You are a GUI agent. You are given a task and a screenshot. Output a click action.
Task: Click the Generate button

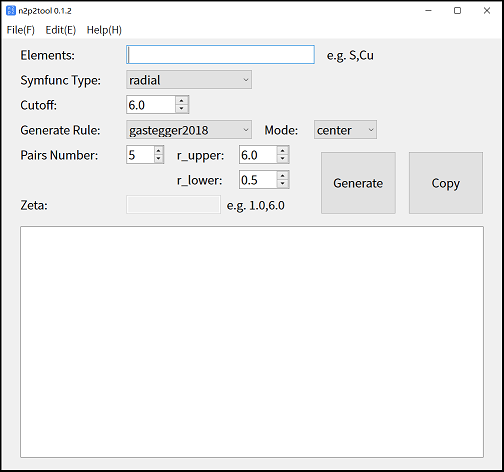click(x=358, y=183)
